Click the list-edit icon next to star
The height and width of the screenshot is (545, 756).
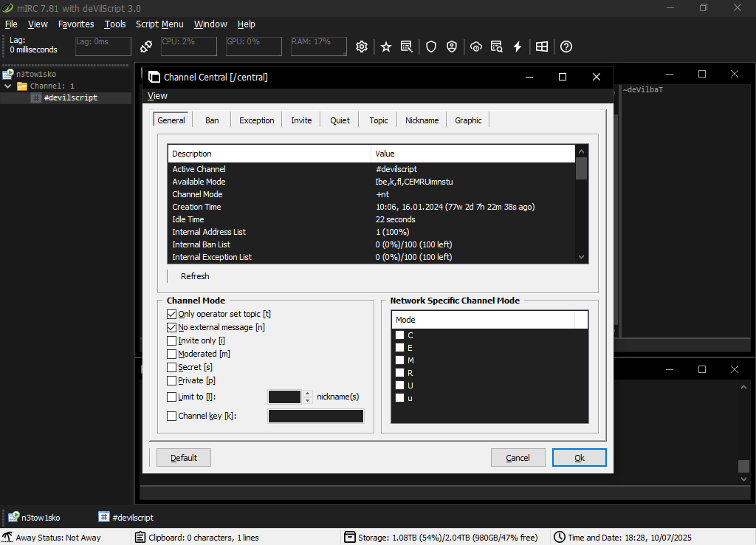pos(407,47)
